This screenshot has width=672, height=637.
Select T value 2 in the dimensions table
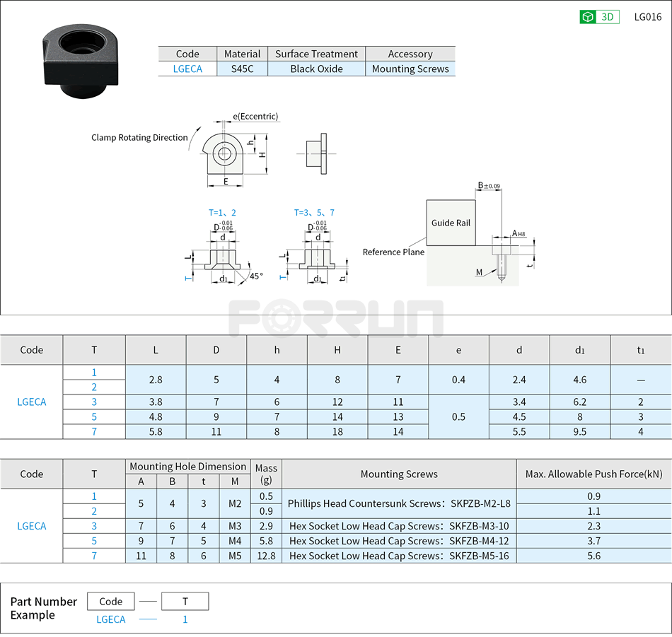tap(94, 387)
